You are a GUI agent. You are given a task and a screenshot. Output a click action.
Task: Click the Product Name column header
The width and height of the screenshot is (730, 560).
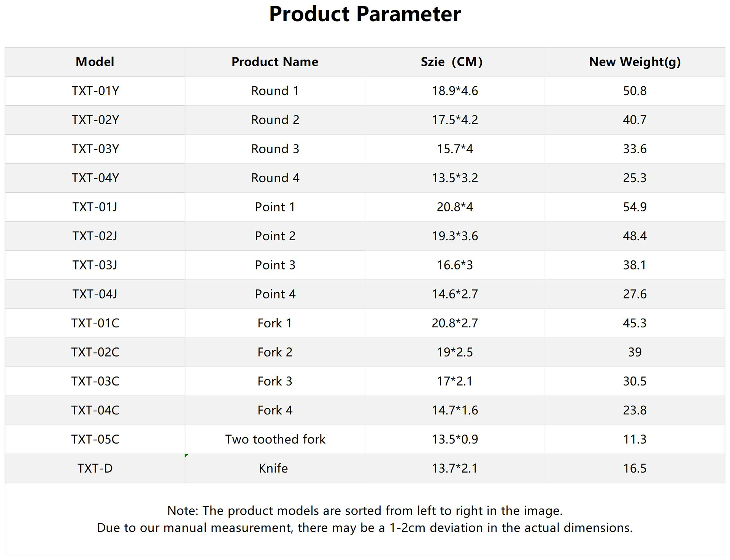(x=275, y=62)
